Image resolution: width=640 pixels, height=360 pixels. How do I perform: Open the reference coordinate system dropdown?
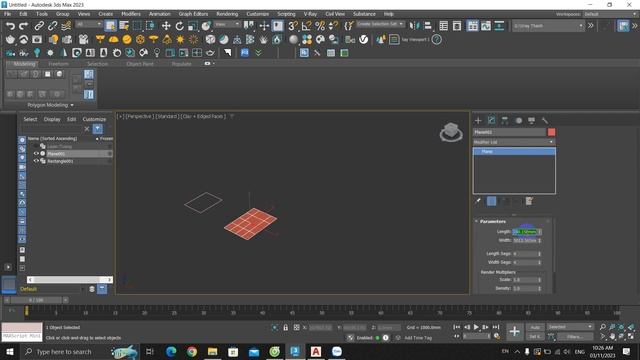tap(227, 24)
